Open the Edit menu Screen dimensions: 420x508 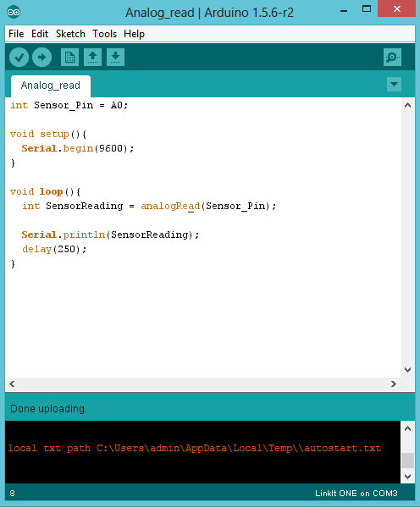click(x=40, y=34)
